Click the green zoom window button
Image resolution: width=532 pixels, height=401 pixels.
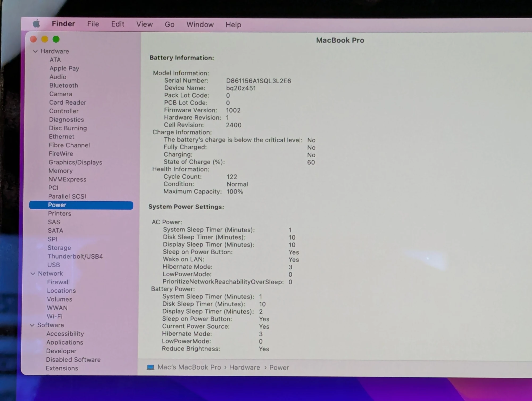(x=56, y=39)
